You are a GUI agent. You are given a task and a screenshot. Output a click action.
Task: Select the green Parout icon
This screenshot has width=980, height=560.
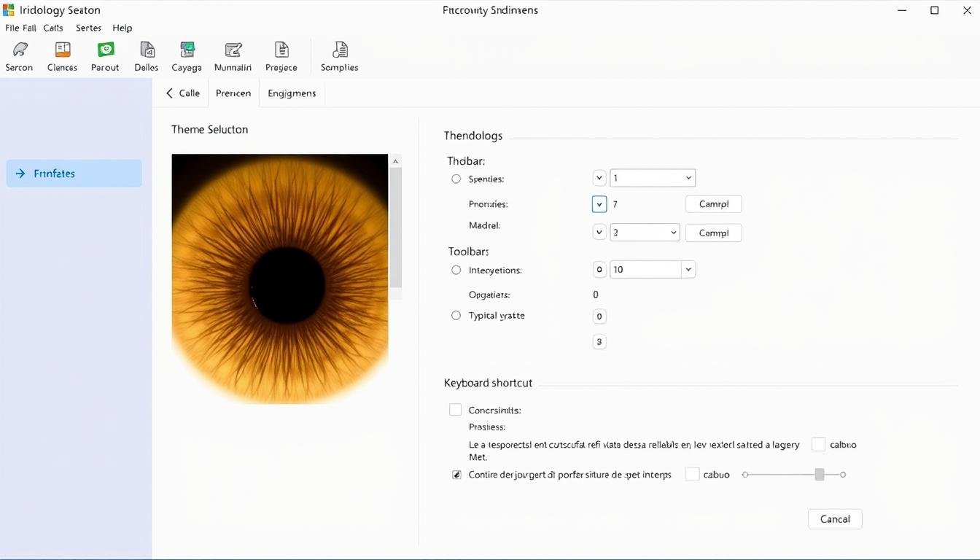[x=106, y=50]
